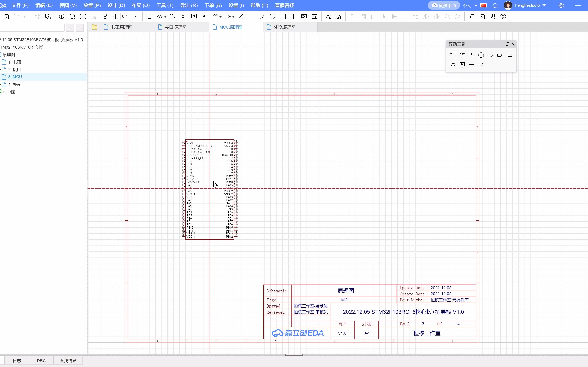This screenshot has height=367, width=588.
Task: Select the net label N tool in toolbar
Action: click(194, 16)
